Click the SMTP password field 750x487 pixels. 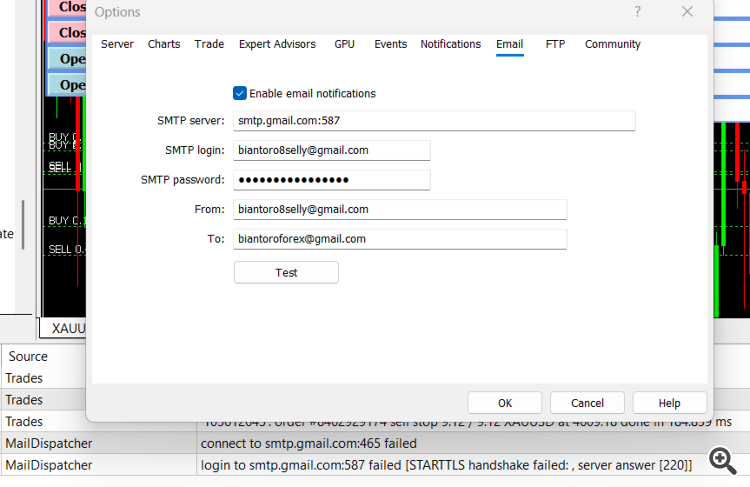(x=331, y=180)
